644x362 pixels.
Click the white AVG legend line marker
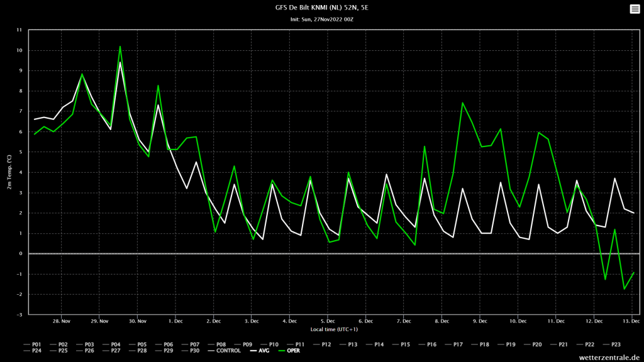click(253, 351)
